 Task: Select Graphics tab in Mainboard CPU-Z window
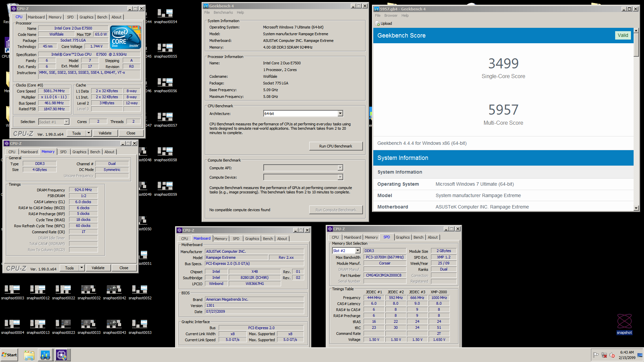tap(252, 239)
